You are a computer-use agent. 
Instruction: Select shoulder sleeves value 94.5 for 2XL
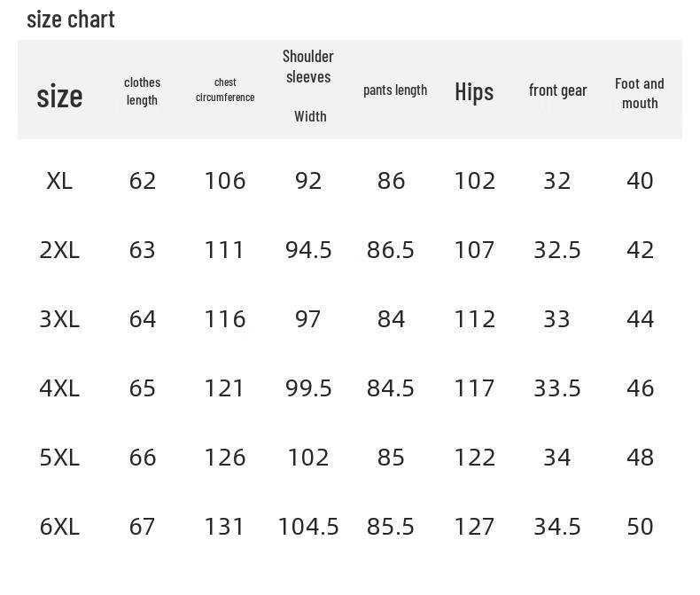click(308, 250)
